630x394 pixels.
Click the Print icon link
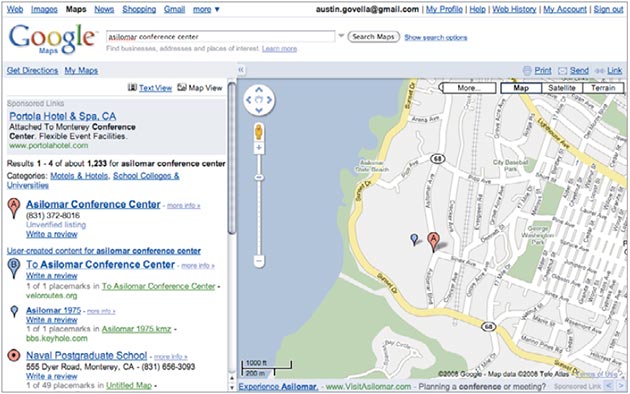click(x=527, y=71)
